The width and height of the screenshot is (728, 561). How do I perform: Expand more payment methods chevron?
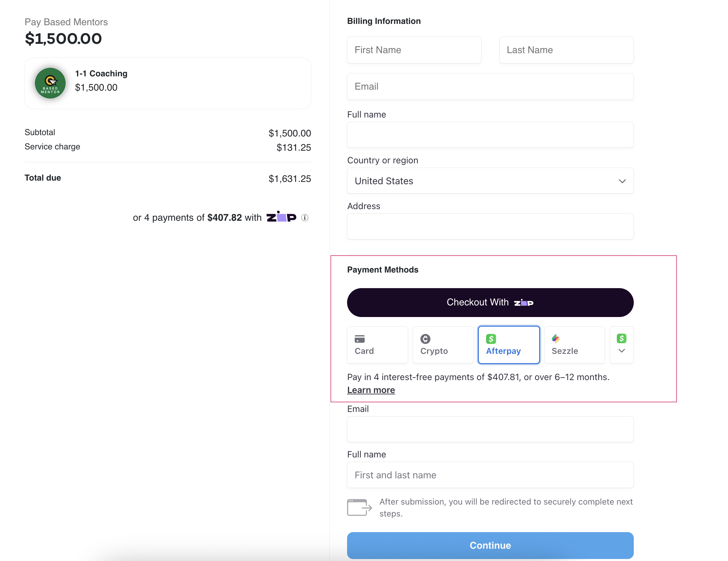pos(622,351)
